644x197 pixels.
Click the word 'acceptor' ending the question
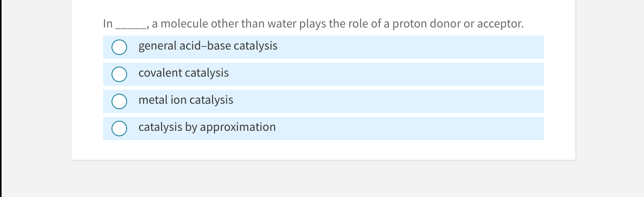click(500, 24)
